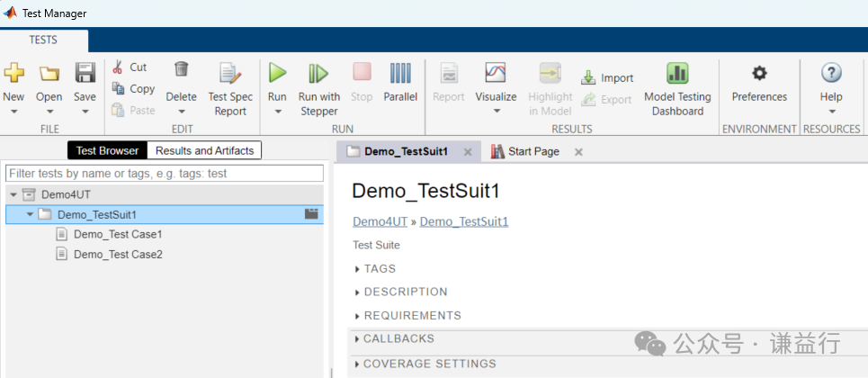Select Demo_TestSuit1 row in the tree
Image resolution: width=868 pixels, height=378 pixels.
(x=165, y=214)
